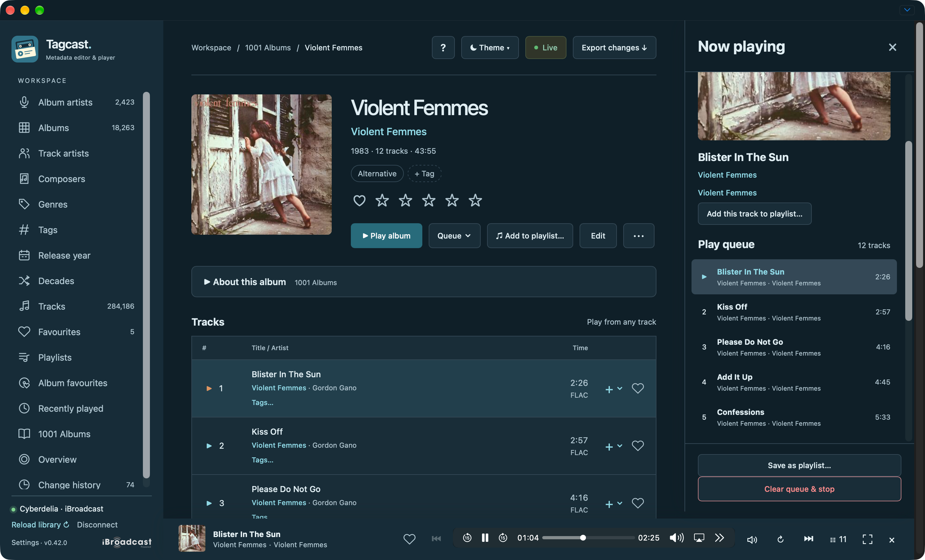This screenshot has height=560, width=925.
Task: Open the AirPlay output icon
Action: (x=699, y=538)
